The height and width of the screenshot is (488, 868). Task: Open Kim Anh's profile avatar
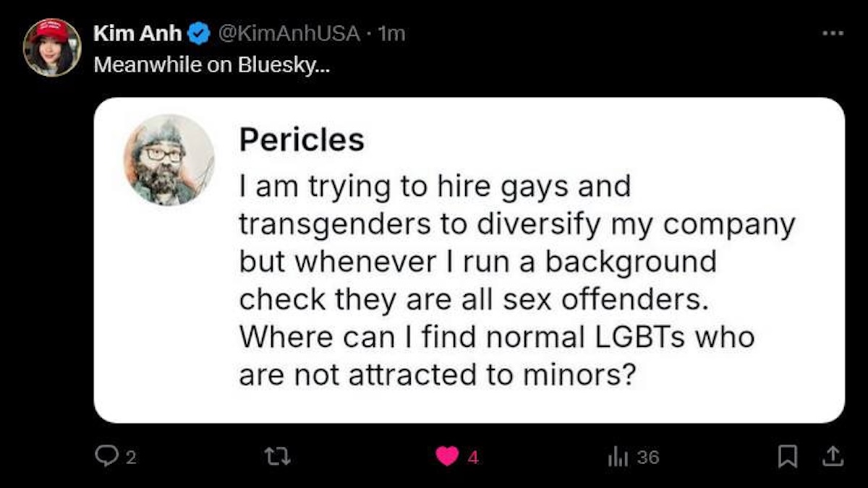[52, 48]
